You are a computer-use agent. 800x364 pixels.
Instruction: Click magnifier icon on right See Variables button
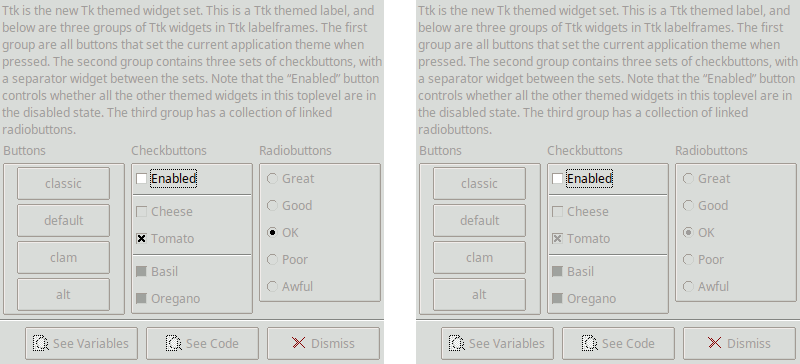point(457,343)
